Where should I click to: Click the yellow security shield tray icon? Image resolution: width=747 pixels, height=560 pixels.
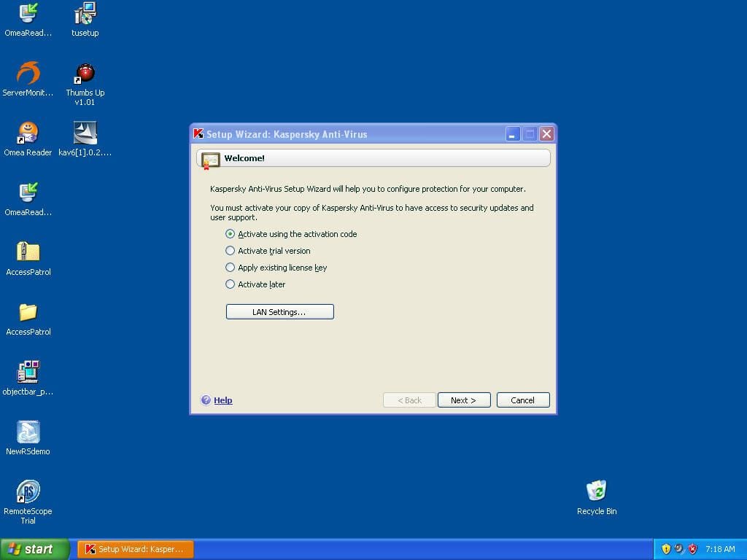tap(666, 549)
